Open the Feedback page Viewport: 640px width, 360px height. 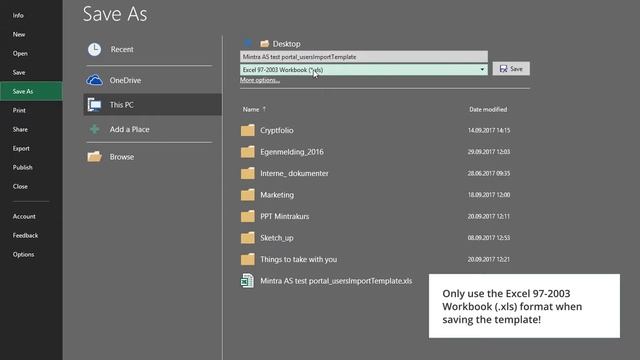25,236
